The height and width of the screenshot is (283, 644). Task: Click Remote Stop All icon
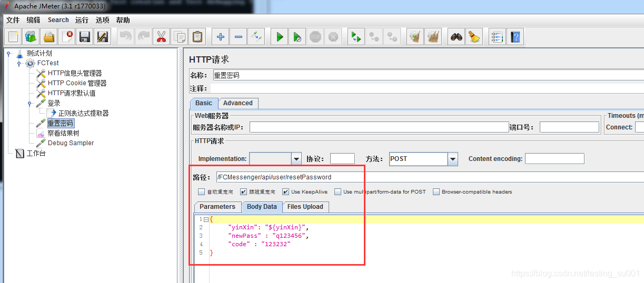point(374,37)
